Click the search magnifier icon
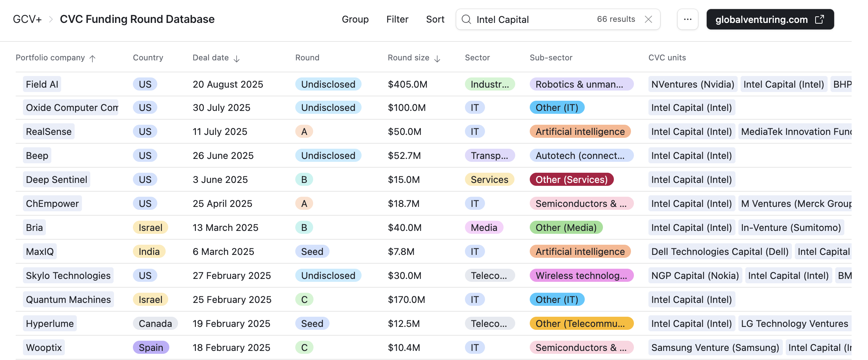868x360 pixels. tap(466, 19)
